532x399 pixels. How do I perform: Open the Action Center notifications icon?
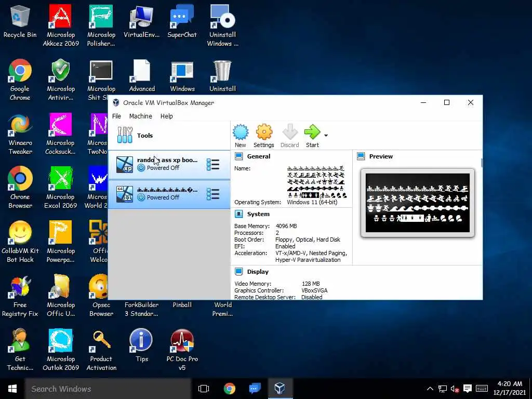click(x=468, y=389)
